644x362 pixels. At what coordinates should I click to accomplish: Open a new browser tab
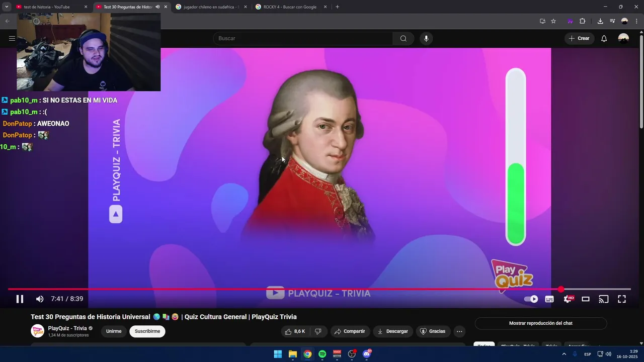(337, 7)
